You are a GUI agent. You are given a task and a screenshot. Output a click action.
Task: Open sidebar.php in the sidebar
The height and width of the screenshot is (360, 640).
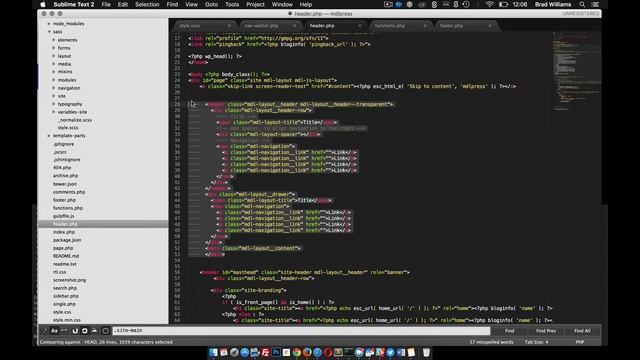coord(66,296)
